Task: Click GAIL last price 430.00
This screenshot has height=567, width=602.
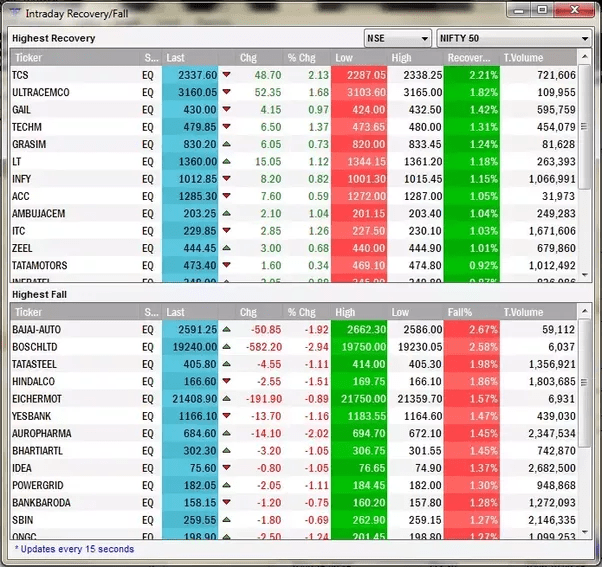Action: pos(200,110)
